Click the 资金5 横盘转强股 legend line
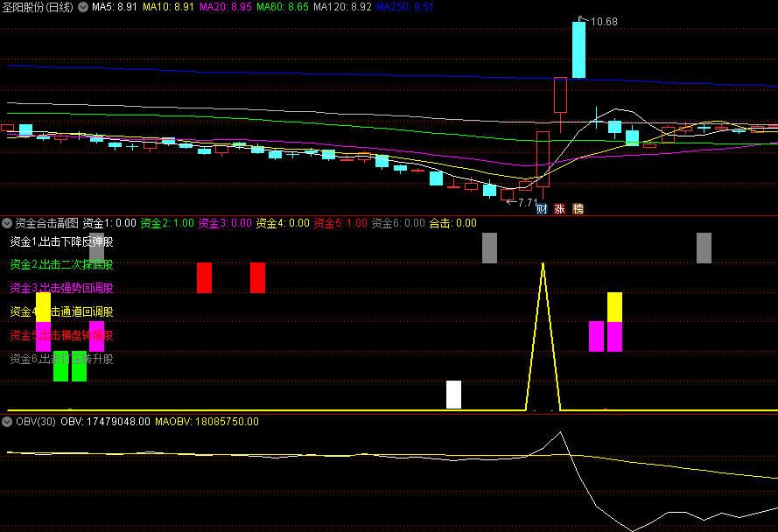Viewport: 778px width, 532px height. pos(61,335)
